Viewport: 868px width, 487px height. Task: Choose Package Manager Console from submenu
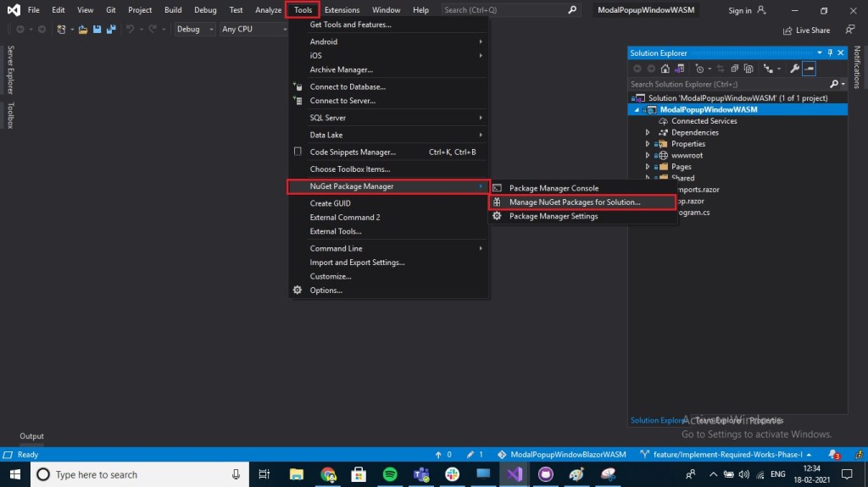click(553, 188)
